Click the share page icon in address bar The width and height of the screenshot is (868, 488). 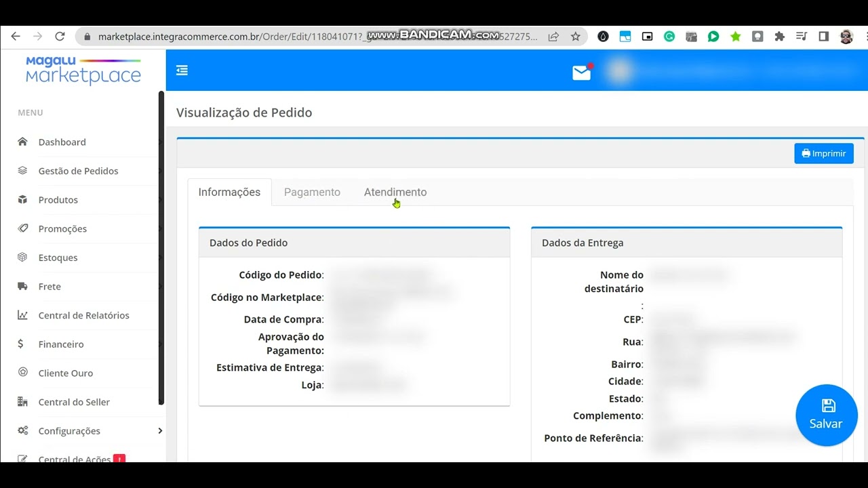click(x=553, y=37)
